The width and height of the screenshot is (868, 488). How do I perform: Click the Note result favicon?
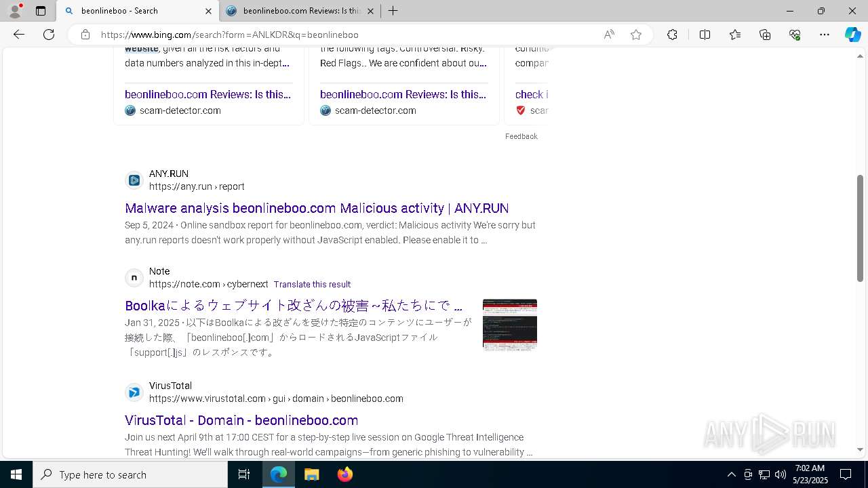[x=134, y=278]
